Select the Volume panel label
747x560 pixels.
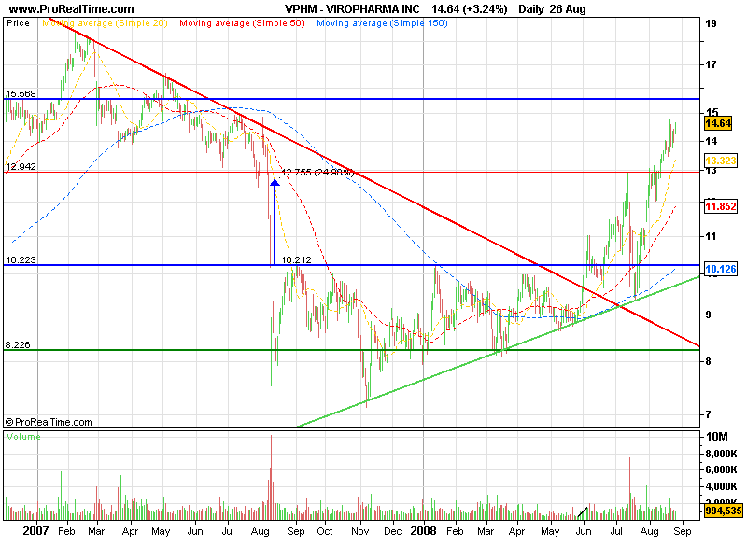click(23, 437)
